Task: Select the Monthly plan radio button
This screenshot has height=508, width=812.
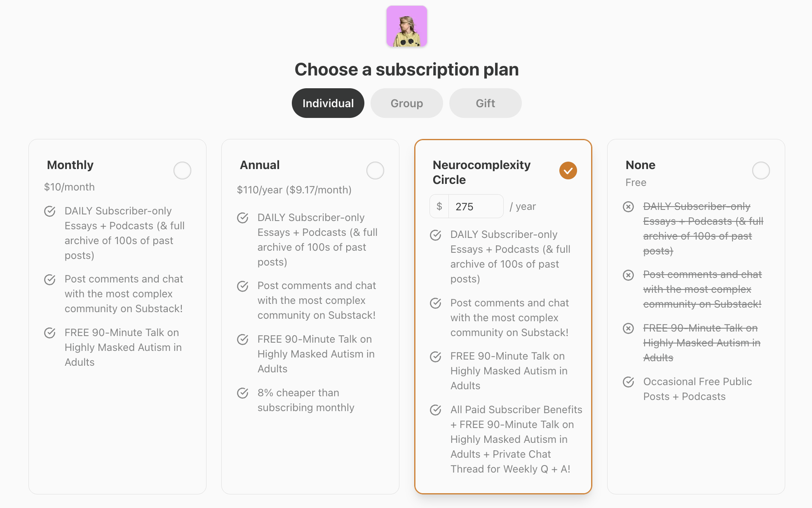Action: point(182,170)
